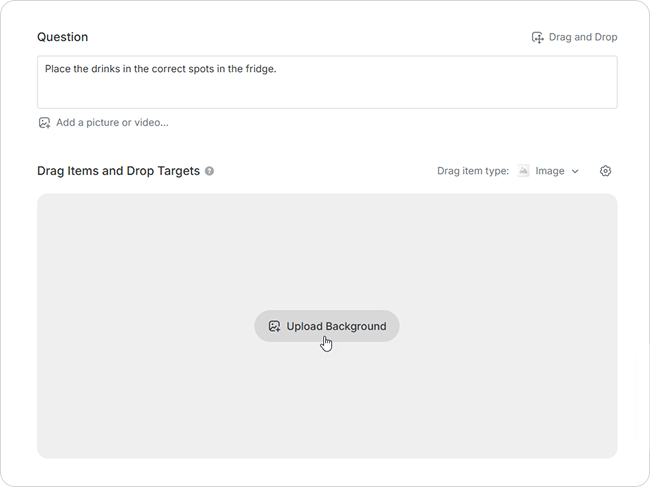Open the Drag and Drop question type label

coord(582,37)
